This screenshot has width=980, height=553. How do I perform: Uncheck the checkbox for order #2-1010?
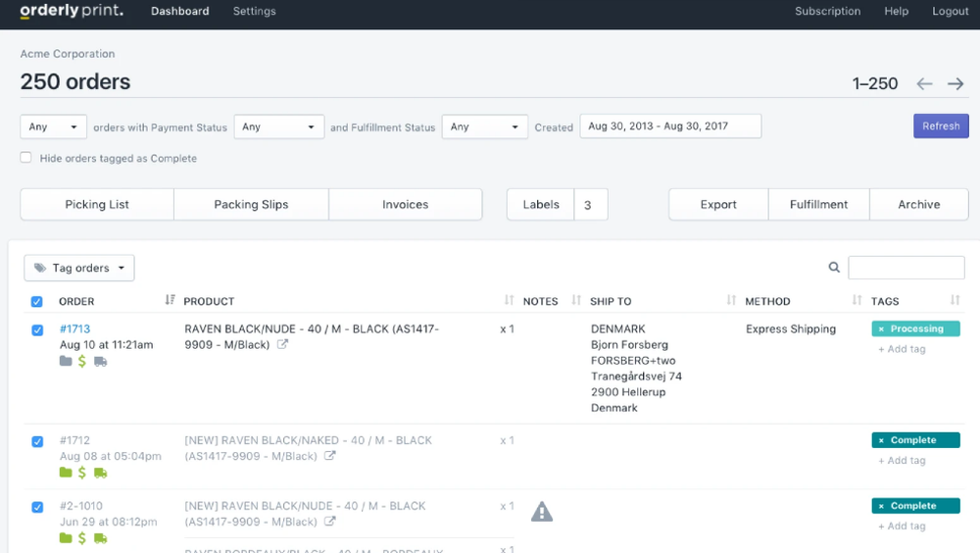[x=37, y=507]
